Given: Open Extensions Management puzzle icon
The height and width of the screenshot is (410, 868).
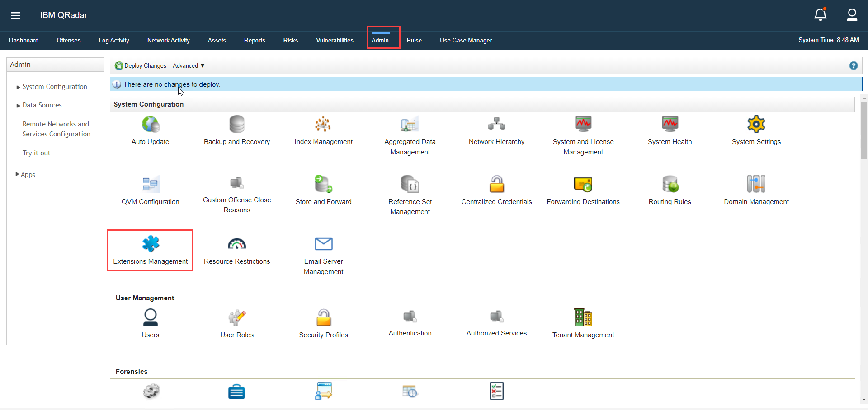Looking at the screenshot, I should tap(151, 244).
